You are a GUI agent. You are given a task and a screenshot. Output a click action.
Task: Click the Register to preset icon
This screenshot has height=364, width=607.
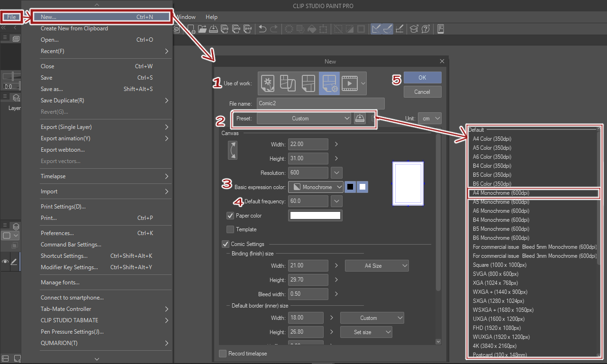(x=360, y=118)
